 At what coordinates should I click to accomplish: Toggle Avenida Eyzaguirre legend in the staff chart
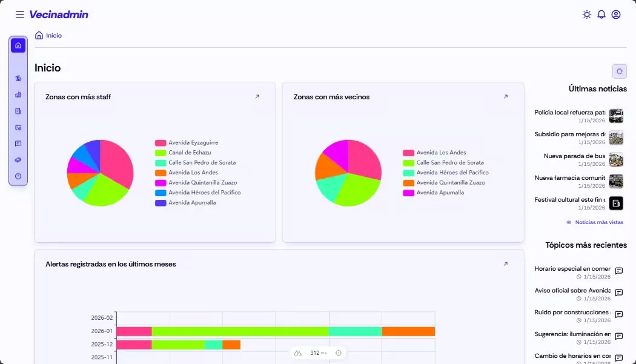pos(193,143)
